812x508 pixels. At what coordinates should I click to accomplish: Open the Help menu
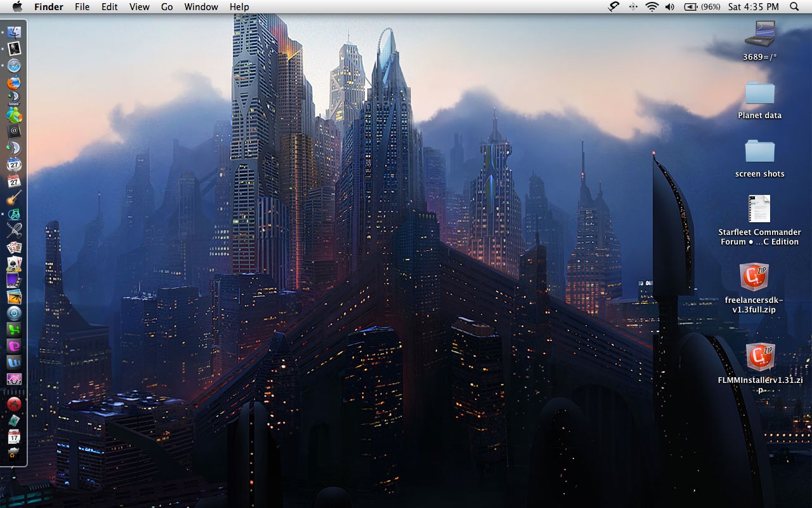coord(239,7)
